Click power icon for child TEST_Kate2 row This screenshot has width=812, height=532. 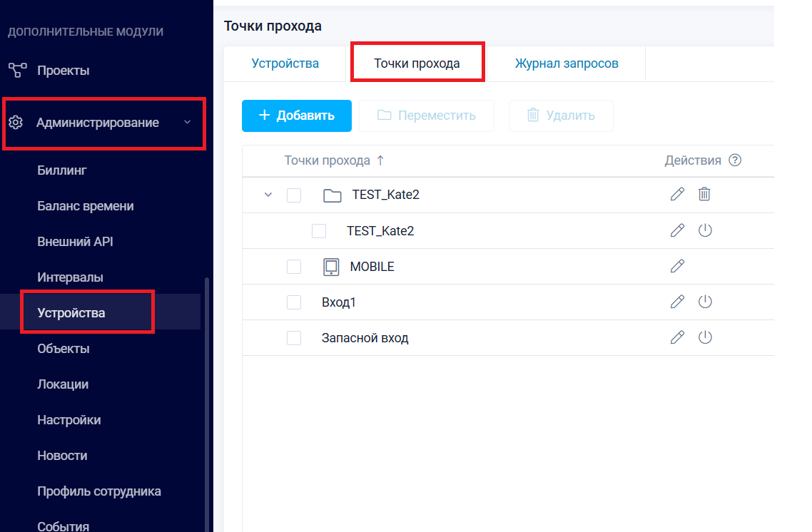pyautogui.click(x=705, y=230)
